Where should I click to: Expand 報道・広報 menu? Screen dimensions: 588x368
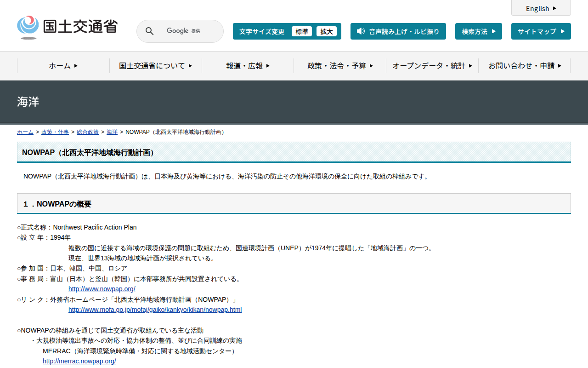tap(248, 66)
